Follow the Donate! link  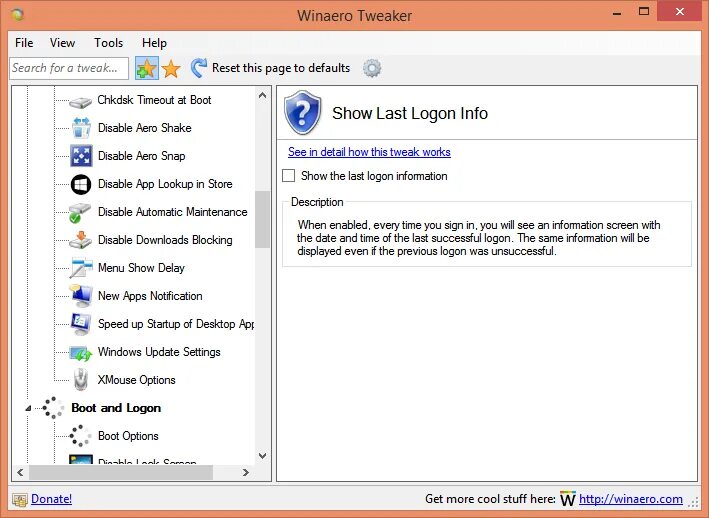pyautogui.click(x=52, y=499)
